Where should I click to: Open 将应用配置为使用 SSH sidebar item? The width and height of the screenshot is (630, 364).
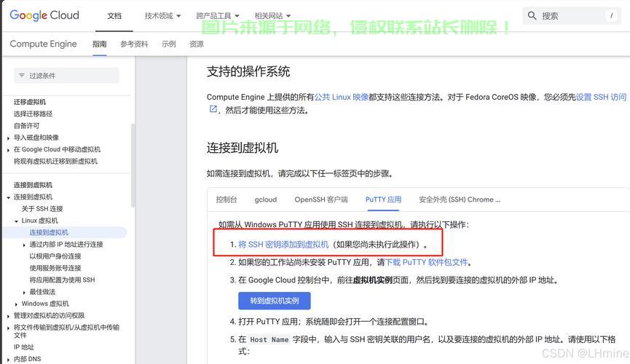(63, 280)
